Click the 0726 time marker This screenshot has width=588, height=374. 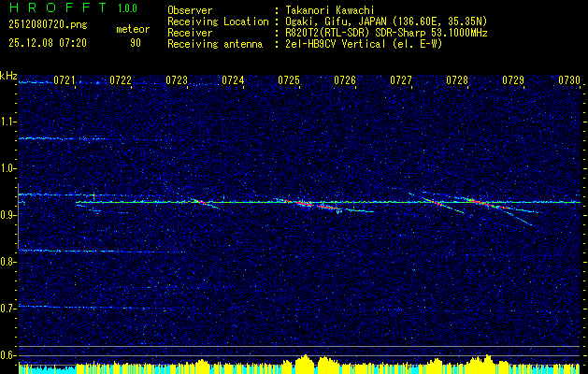[345, 80]
